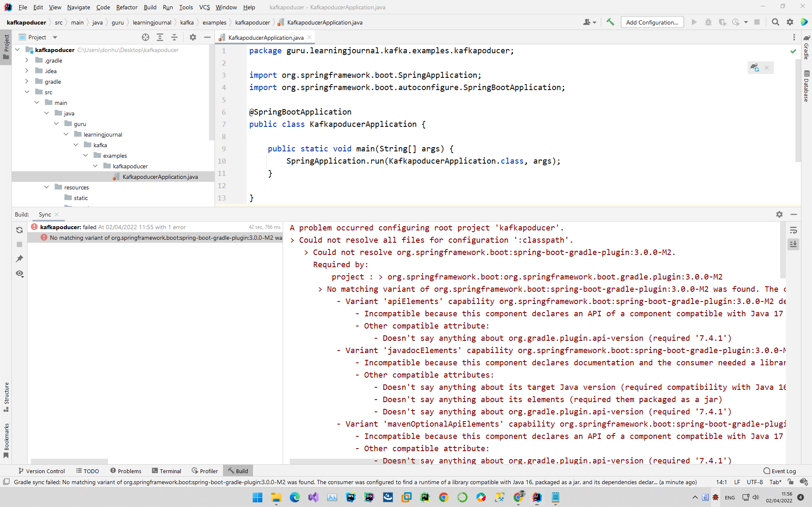Image resolution: width=812 pixels, height=507 pixels.
Task: Rerun the failed Gradle sync
Action: (19, 230)
